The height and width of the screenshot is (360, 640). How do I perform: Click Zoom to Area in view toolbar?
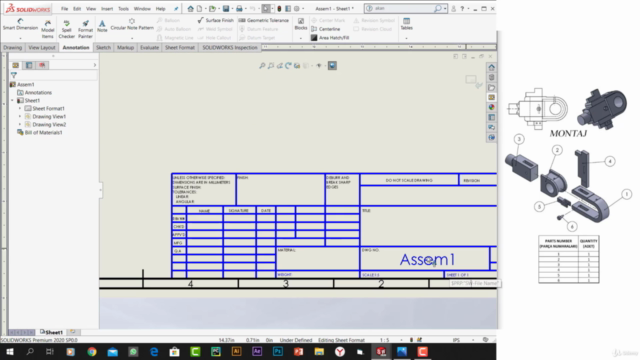[x=271, y=66]
